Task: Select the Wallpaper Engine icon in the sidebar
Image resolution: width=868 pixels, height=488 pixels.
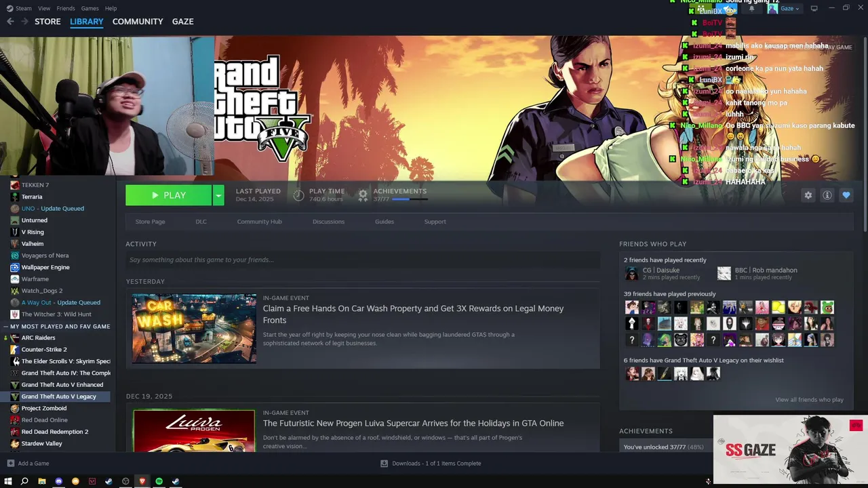Action: click(x=15, y=267)
